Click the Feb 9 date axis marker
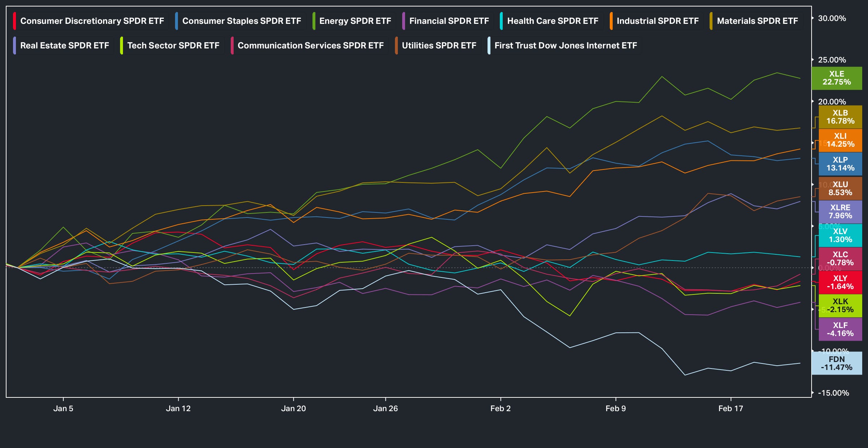This screenshot has height=448, width=868. 616,408
